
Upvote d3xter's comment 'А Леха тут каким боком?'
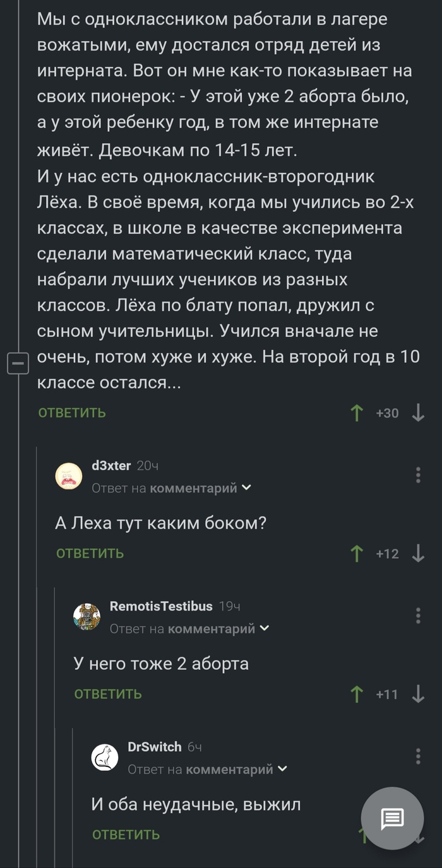pos(357,553)
